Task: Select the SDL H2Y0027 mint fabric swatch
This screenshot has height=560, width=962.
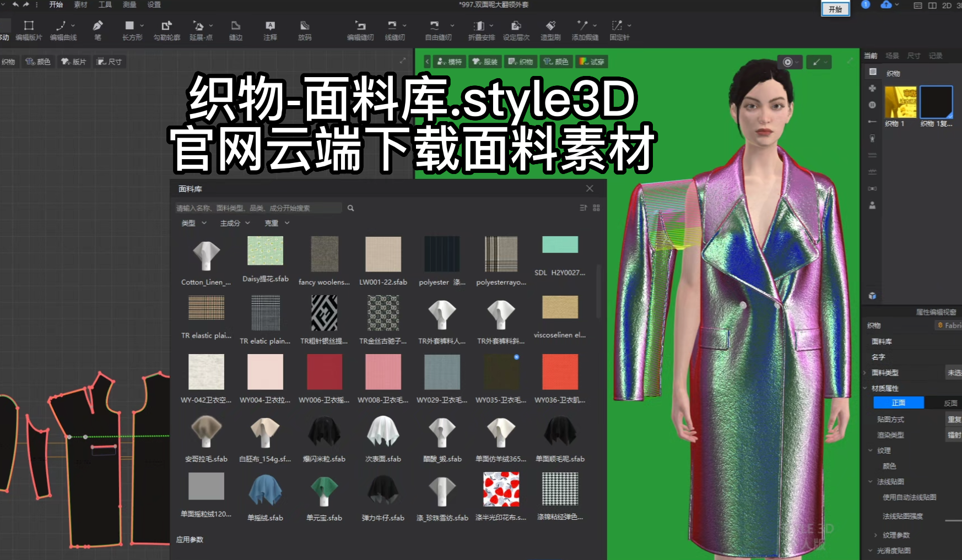Action: (x=560, y=244)
